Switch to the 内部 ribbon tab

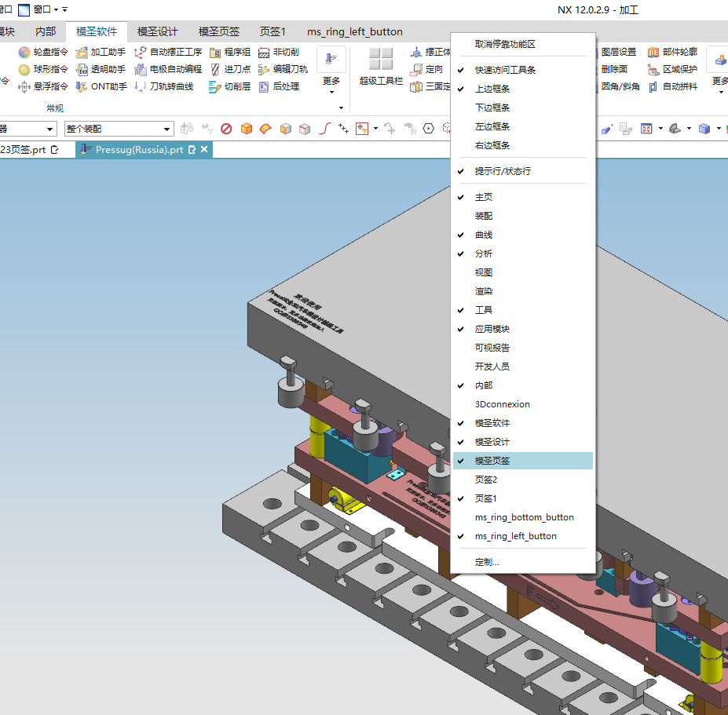[x=46, y=31]
